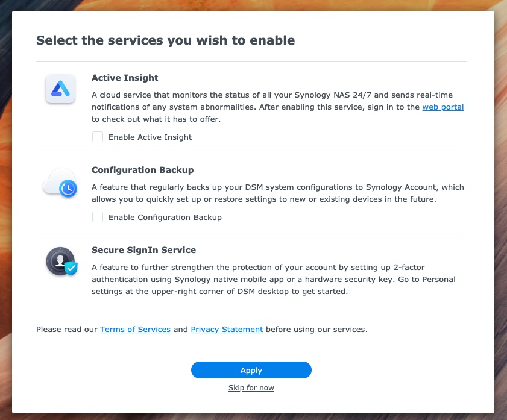Click the 'Select the services you wish to enable' title
Viewport: 507px width, 420px height.
coord(166,40)
